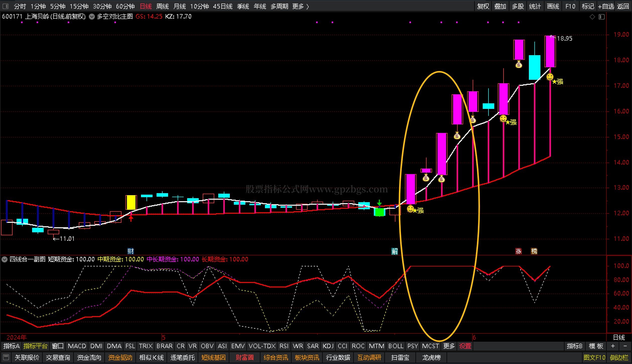The width and height of the screenshot is (632, 364).
Task: Open the main chart indicator dropdown circle
Action: click(x=92, y=17)
